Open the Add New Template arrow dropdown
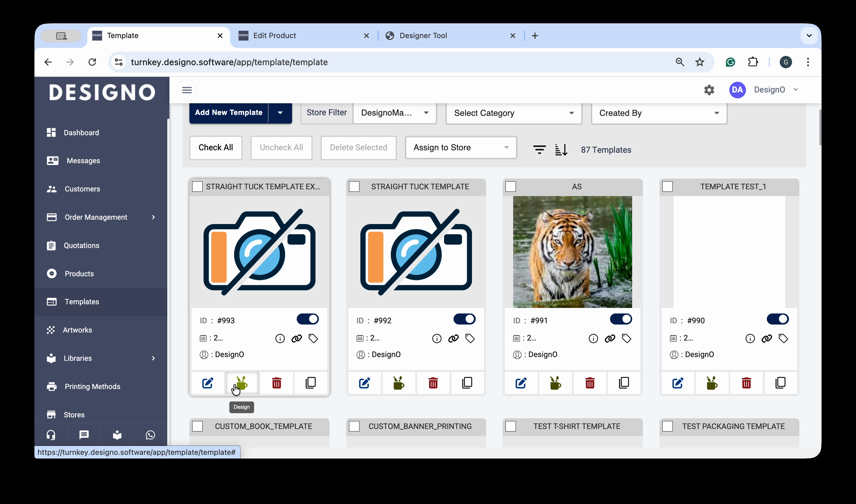The height and width of the screenshot is (504, 856). [x=280, y=113]
